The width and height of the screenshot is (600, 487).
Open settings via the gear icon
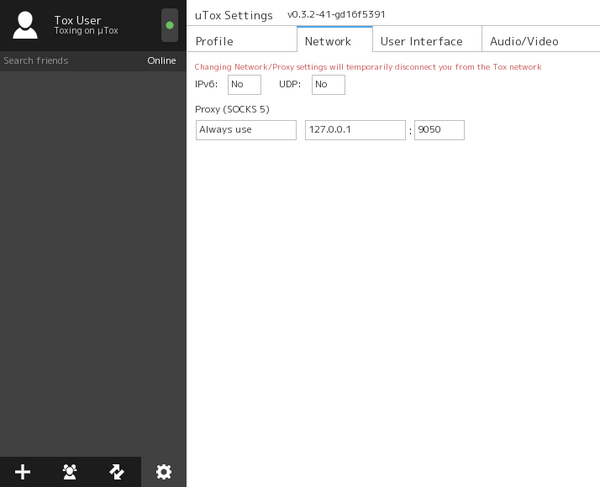pyautogui.click(x=164, y=472)
